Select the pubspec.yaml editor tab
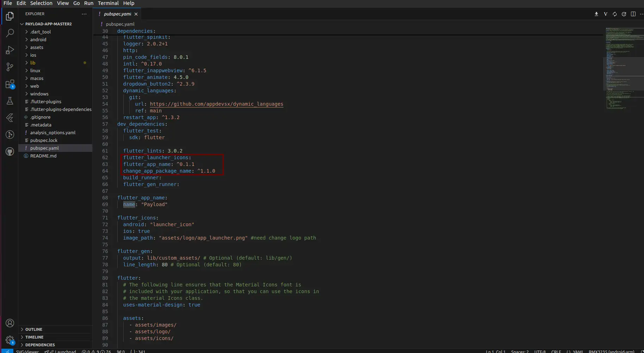The height and width of the screenshot is (353, 644). pyautogui.click(x=117, y=14)
